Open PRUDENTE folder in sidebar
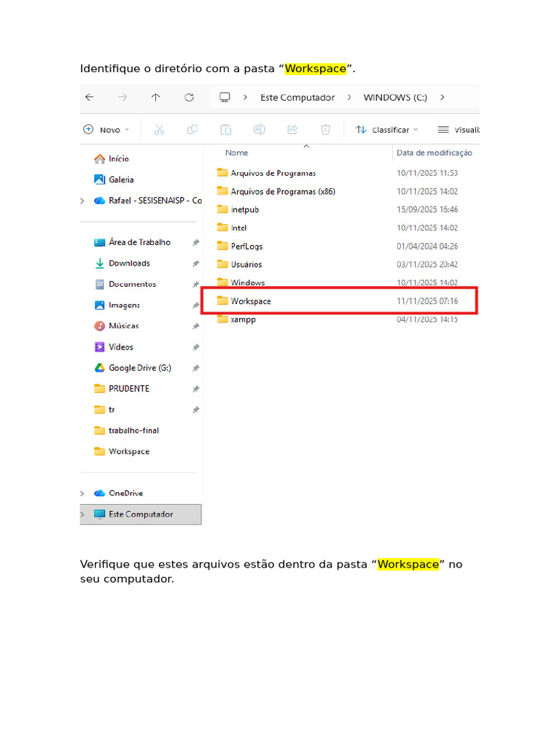The image size is (560, 747). 122,390
